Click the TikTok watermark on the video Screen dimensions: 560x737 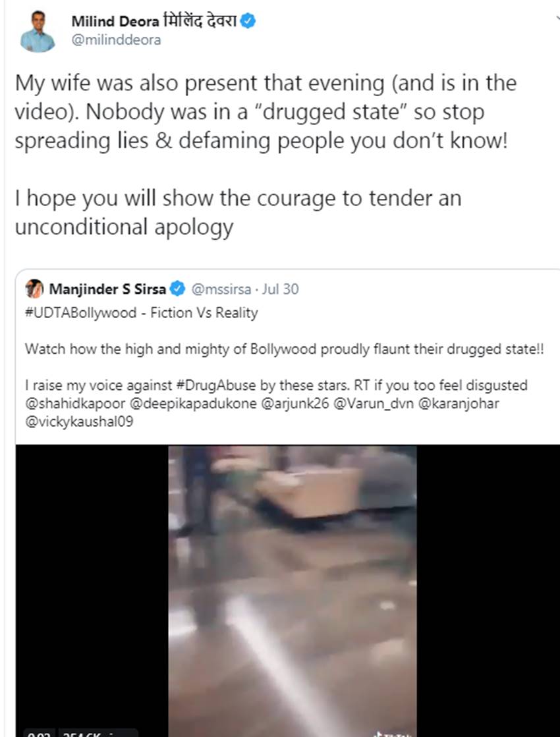click(x=392, y=733)
